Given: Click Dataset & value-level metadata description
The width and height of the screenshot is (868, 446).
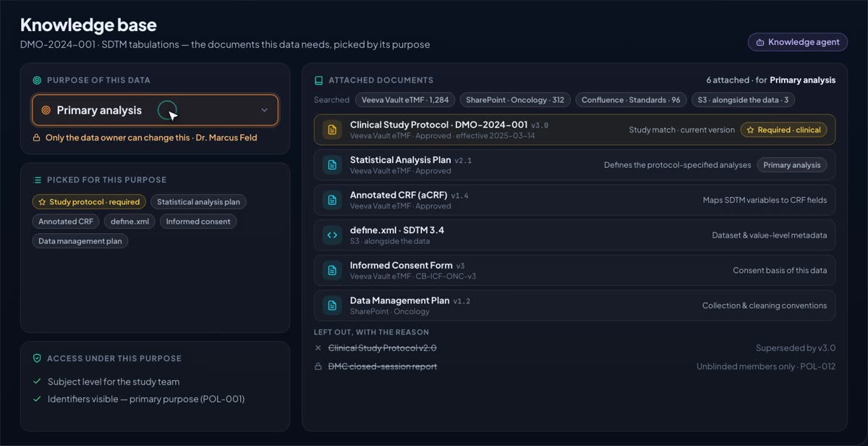Looking at the screenshot, I should (x=770, y=235).
